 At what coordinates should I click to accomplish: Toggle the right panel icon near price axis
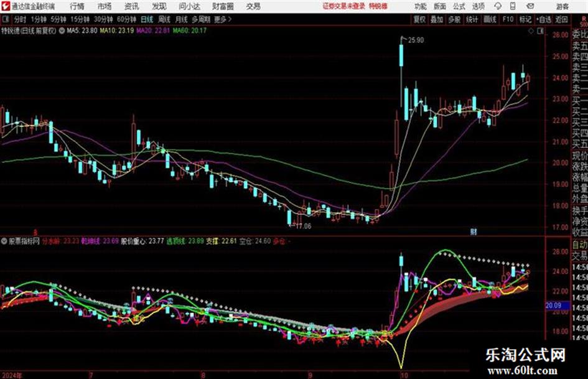(540, 32)
